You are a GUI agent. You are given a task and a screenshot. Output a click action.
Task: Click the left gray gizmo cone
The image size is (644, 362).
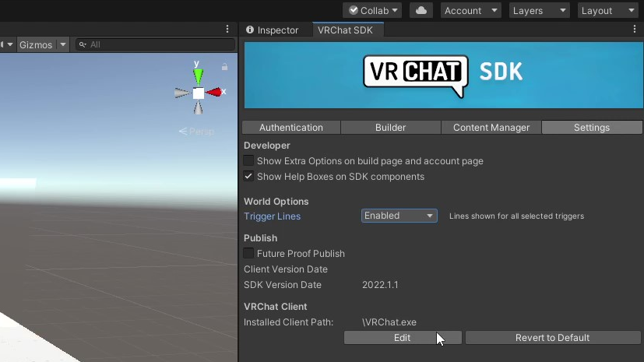pos(182,93)
